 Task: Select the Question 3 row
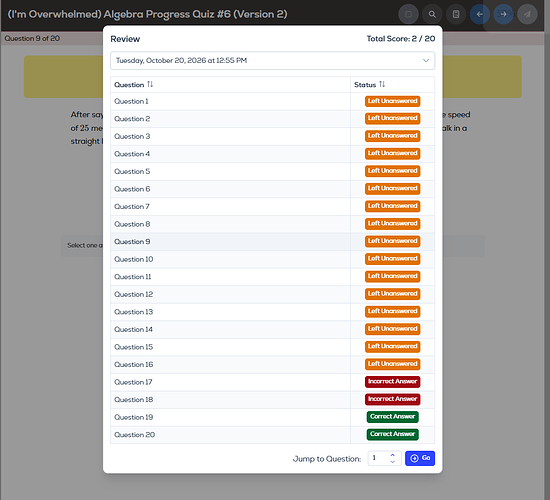[273, 136]
